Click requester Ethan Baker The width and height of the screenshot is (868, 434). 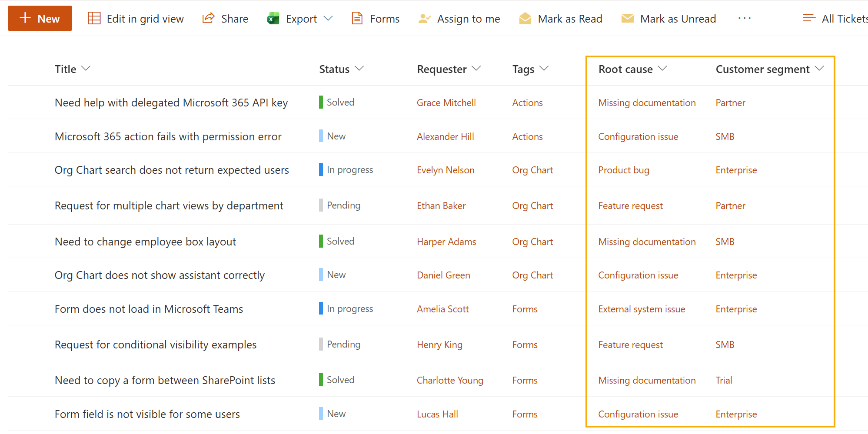[x=441, y=205]
